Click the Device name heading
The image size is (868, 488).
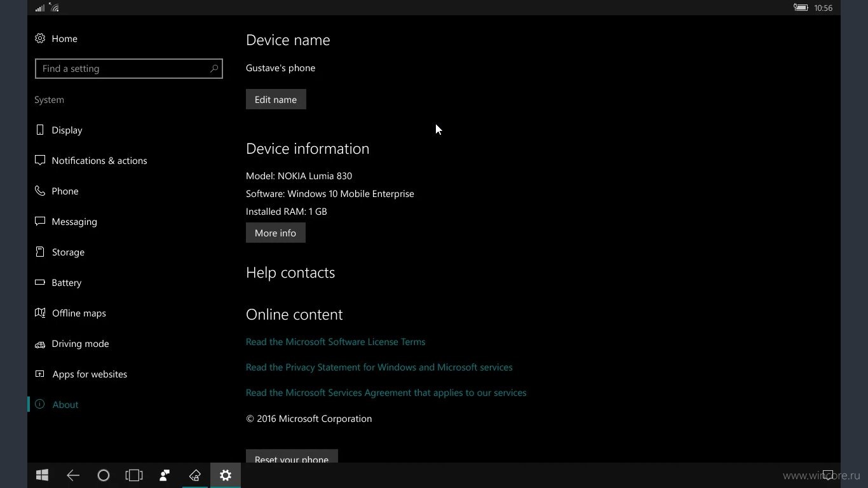click(288, 40)
